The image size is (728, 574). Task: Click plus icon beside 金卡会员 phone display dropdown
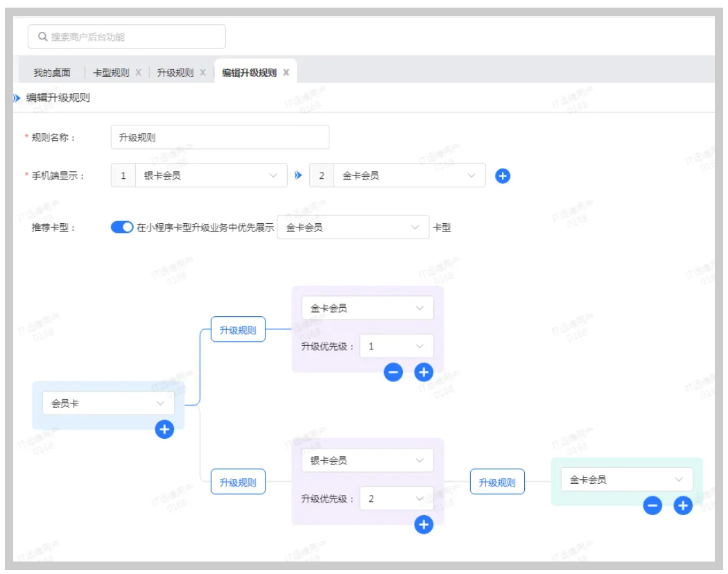503,176
